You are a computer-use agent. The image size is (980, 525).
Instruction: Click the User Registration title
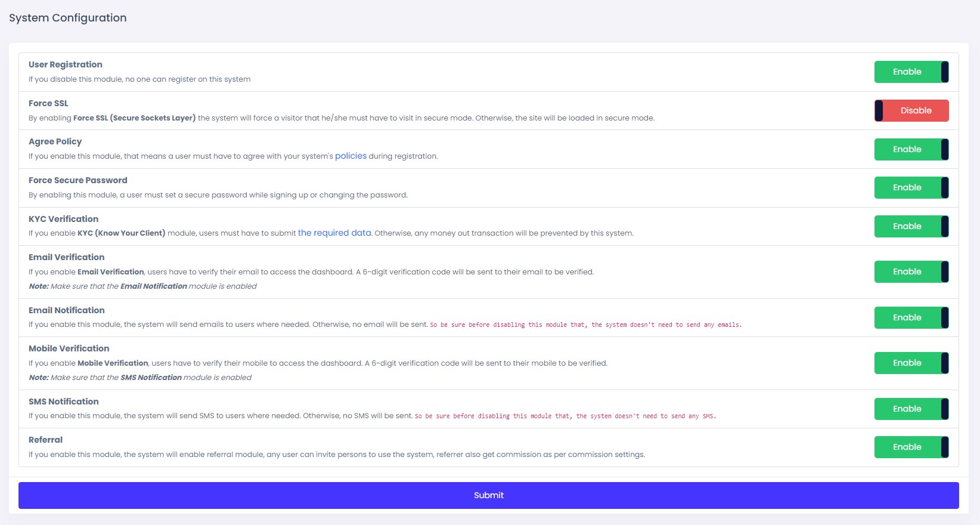pos(66,64)
